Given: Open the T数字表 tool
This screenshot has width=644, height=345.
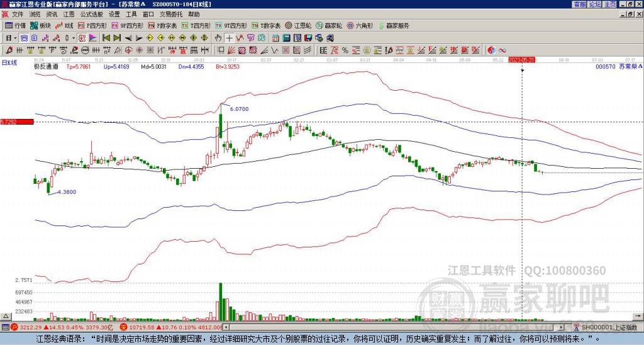Looking at the screenshot, I should tap(266, 25).
